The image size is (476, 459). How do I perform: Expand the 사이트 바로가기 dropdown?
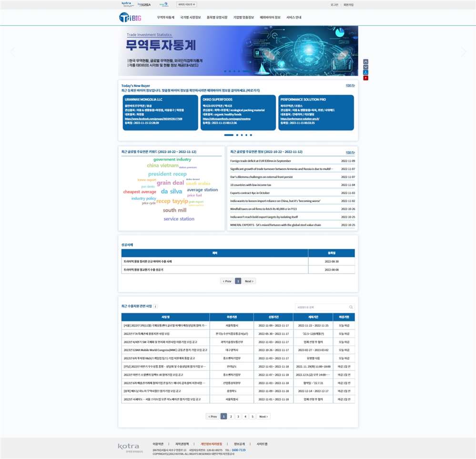pos(186,4)
